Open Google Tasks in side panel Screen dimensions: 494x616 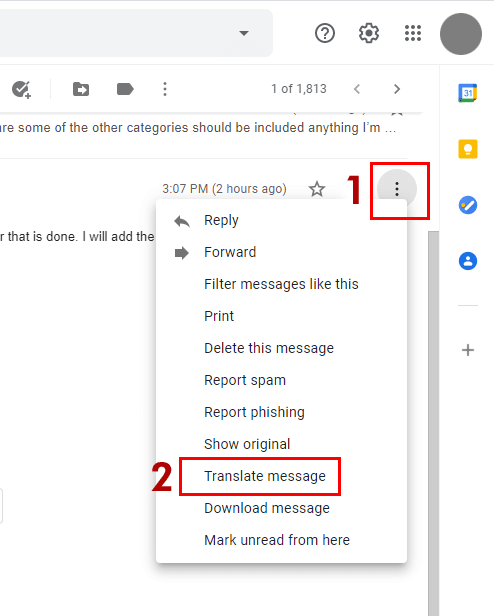(468, 205)
